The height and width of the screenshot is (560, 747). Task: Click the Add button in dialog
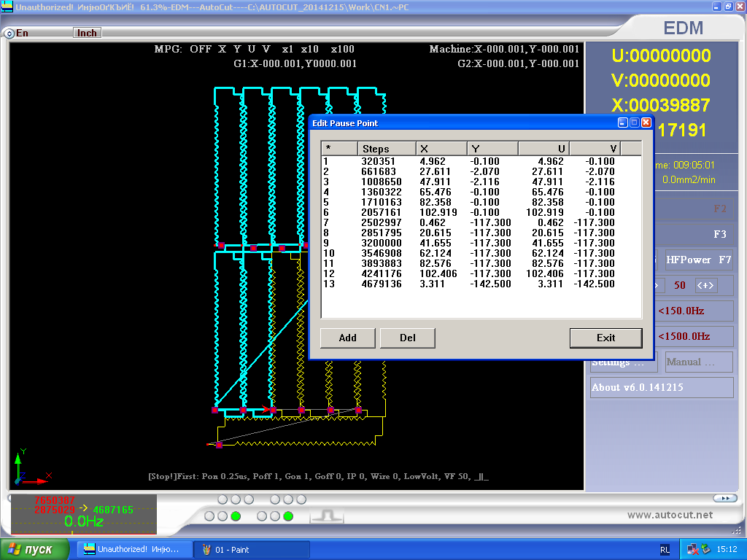coord(348,338)
